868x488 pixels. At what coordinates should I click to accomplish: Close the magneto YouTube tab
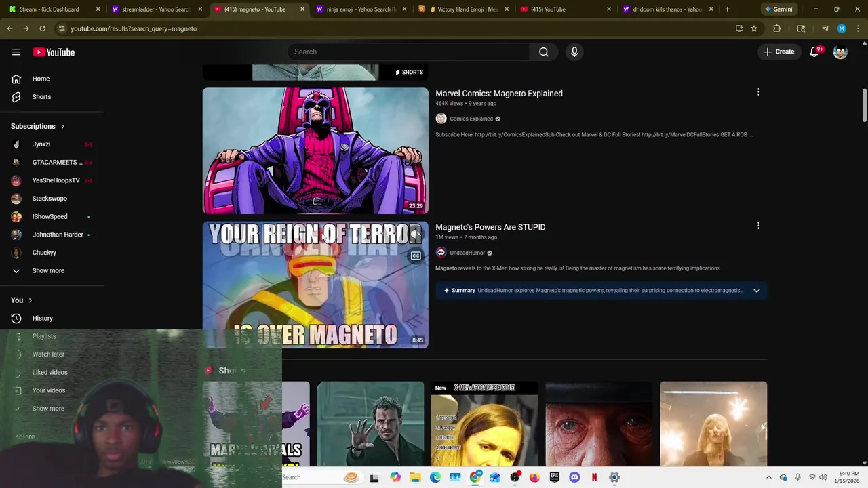[x=302, y=9]
